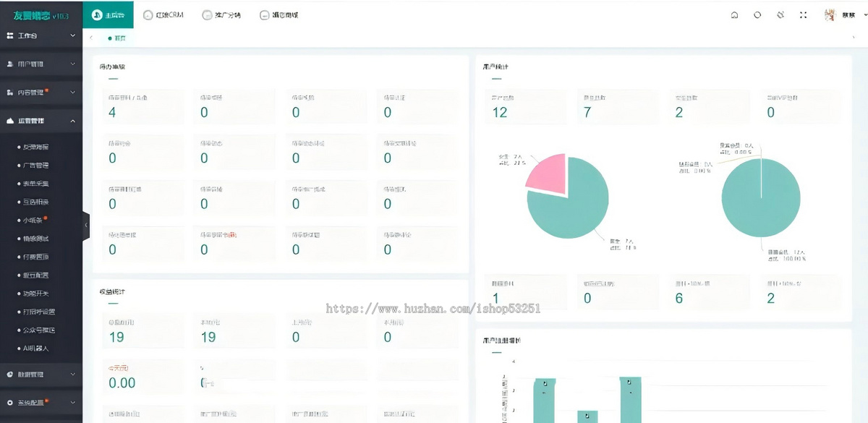868x423 pixels.
Task: Expand 工作台 menu via its chevron
Action: click(72, 35)
